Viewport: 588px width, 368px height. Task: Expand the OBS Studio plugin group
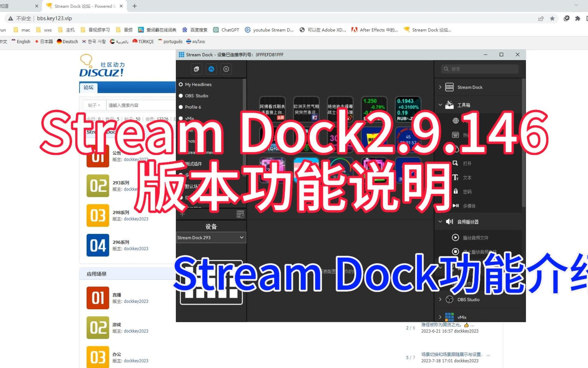pyautogui.click(x=440, y=300)
